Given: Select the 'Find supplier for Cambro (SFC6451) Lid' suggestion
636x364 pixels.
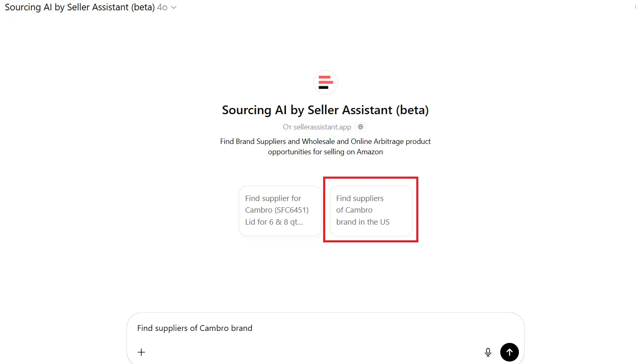Looking at the screenshot, I should [280, 210].
